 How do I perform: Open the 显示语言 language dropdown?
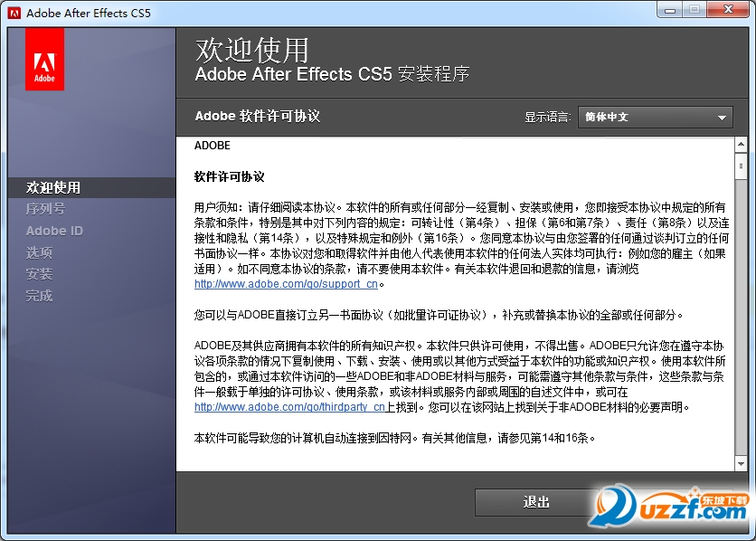click(x=656, y=118)
